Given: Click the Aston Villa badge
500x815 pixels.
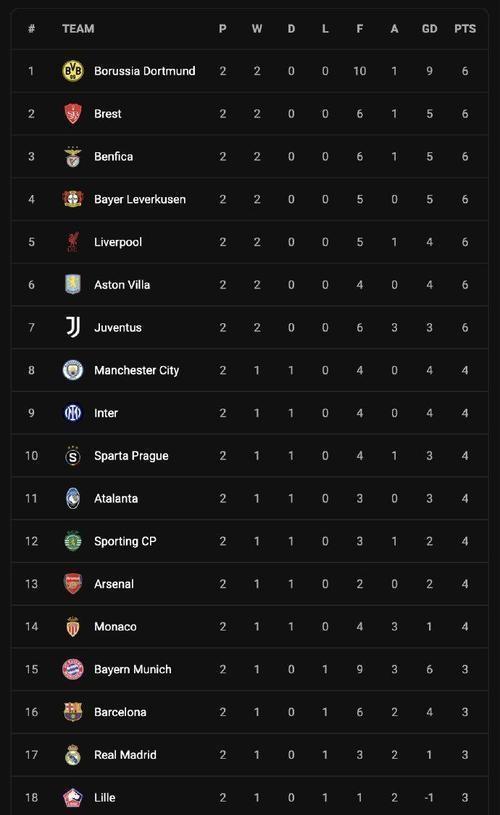Looking at the screenshot, I should pyautogui.click(x=73, y=284).
